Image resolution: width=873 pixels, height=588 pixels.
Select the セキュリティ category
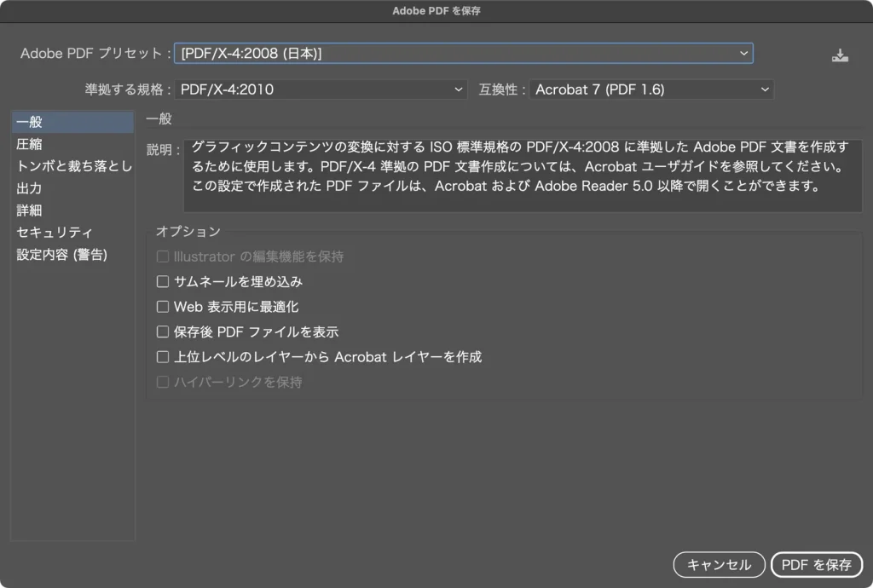pos(72,233)
